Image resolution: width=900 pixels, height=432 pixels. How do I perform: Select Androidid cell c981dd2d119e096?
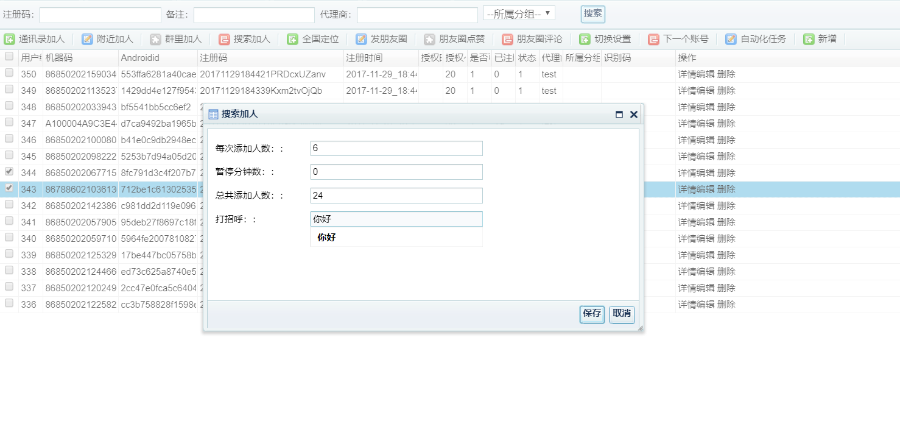pos(157,205)
